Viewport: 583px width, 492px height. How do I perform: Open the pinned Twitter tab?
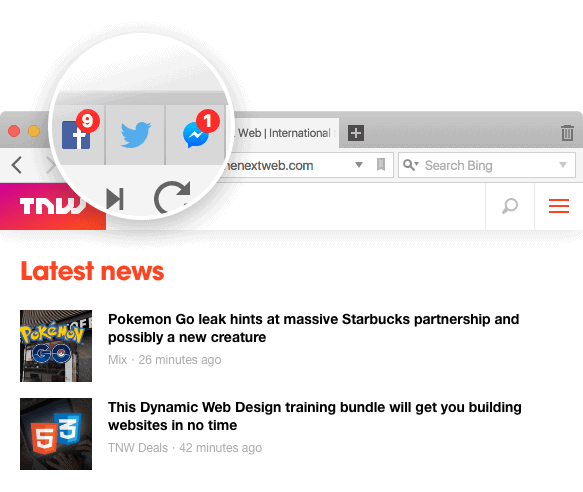[x=135, y=134]
